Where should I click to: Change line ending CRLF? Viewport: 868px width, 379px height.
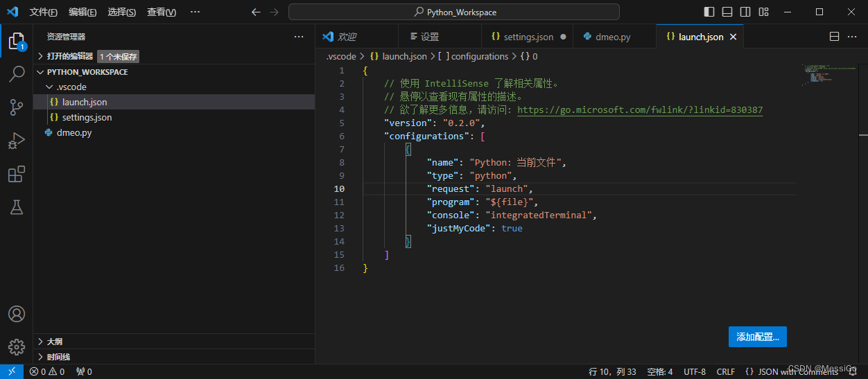(726, 371)
